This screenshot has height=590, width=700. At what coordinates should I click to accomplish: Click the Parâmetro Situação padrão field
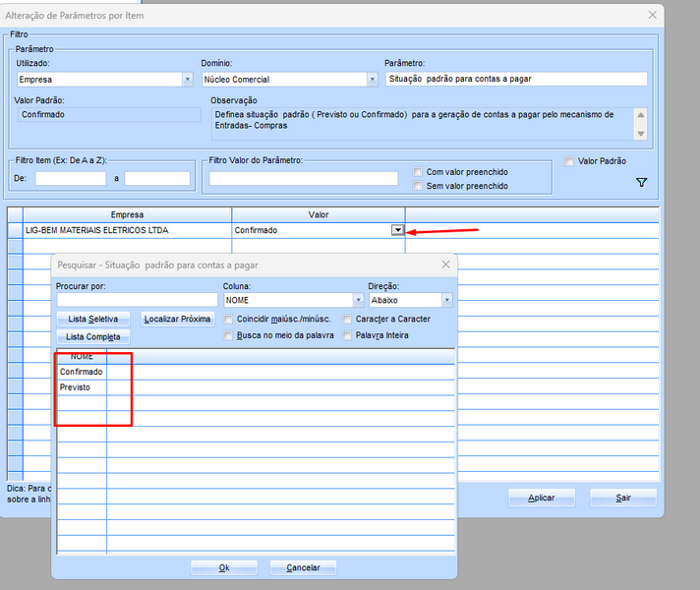click(x=516, y=79)
